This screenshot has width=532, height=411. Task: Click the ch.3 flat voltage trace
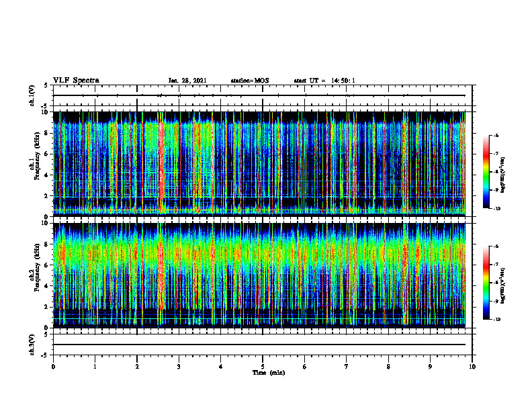(x=259, y=345)
